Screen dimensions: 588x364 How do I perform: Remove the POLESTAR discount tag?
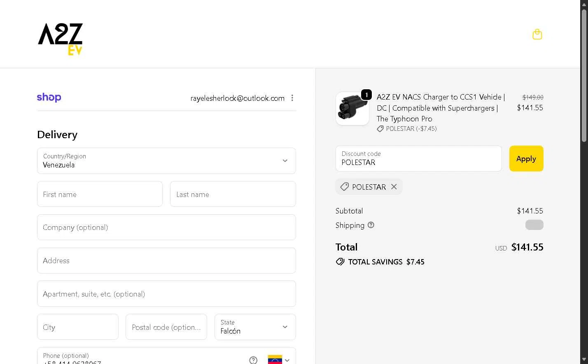tap(394, 187)
